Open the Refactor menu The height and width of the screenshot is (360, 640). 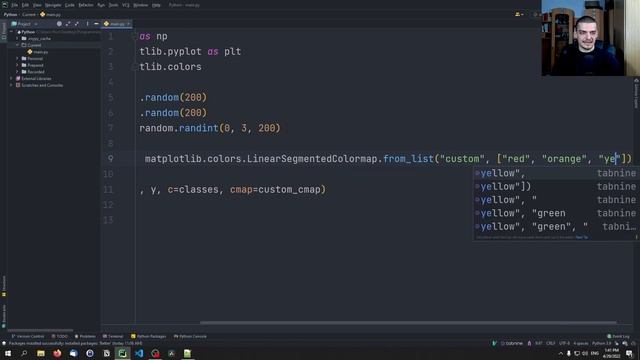point(86,5)
